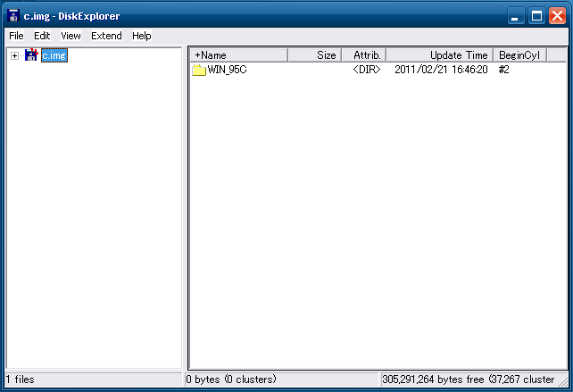Sort by the Attrib. column header

point(364,55)
